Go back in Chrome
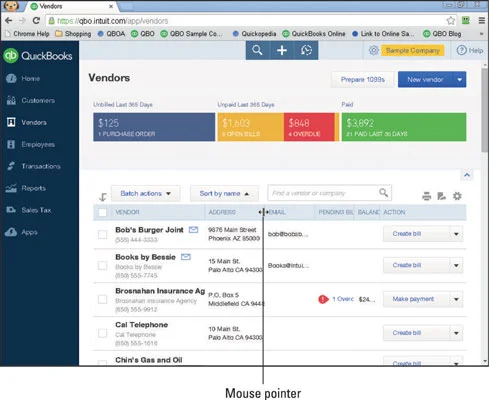This screenshot has height=400, width=489. click(x=9, y=21)
